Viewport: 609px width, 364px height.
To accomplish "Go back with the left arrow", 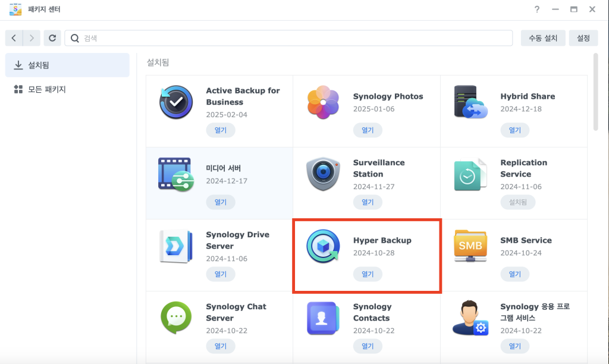I will (14, 38).
